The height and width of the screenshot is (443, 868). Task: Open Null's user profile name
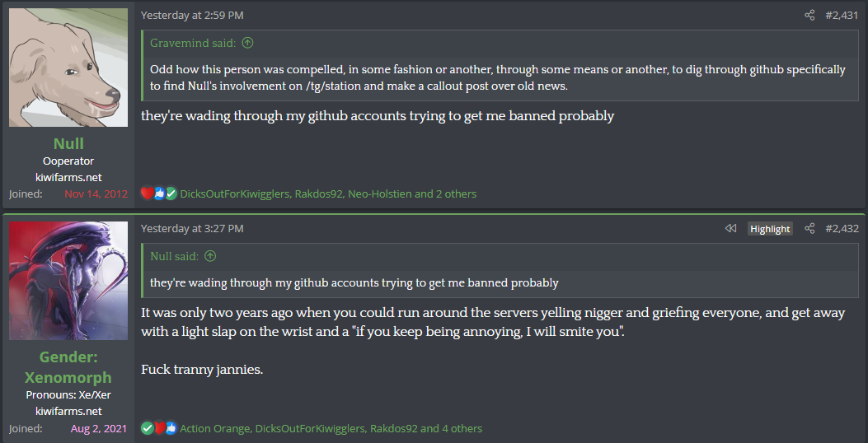68,144
